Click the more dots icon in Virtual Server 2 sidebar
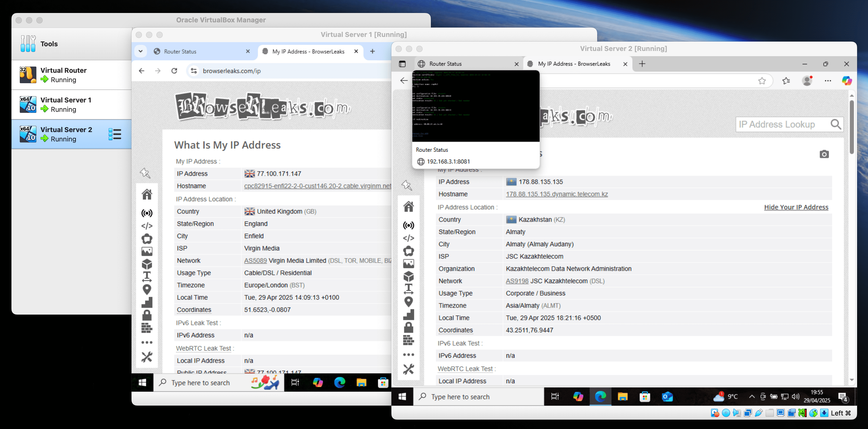The image size is (868, 429). click(408, 355)
